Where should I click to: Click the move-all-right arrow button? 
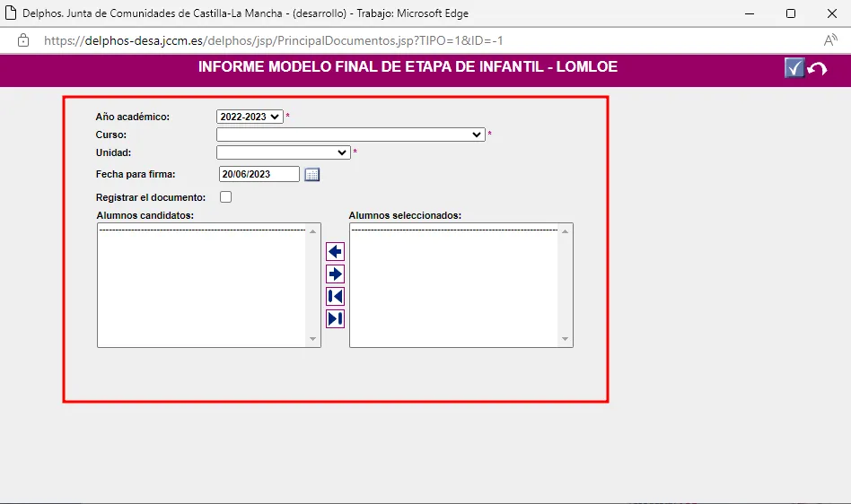[x=335, y=318]
